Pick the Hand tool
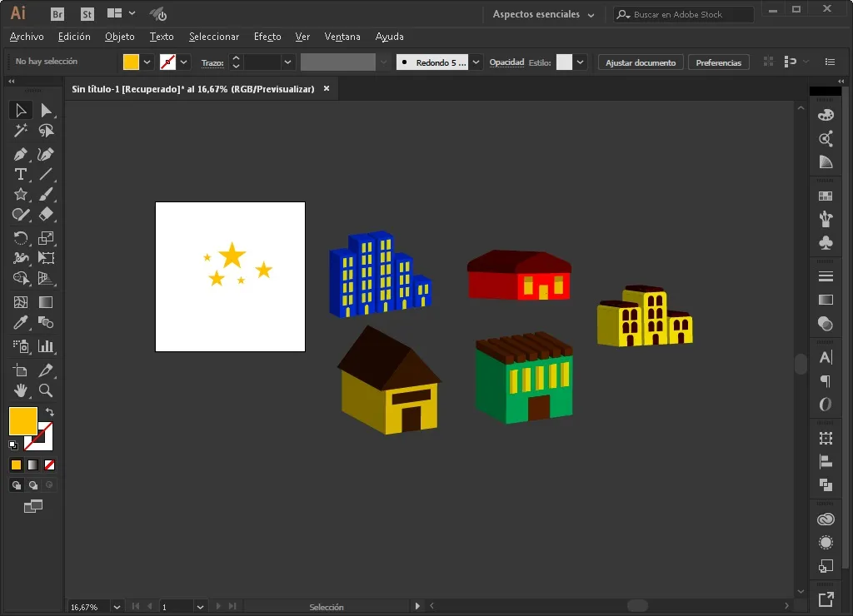The image size is (853, 616). 21,390
